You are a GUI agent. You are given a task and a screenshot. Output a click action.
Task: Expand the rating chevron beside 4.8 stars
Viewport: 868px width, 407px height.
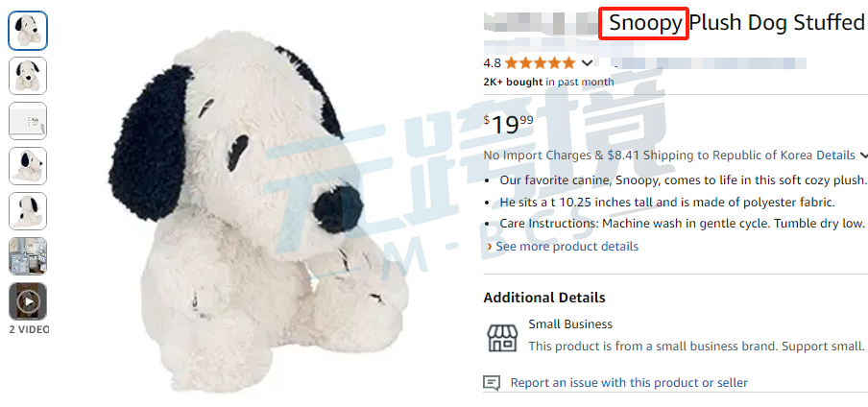588,63
